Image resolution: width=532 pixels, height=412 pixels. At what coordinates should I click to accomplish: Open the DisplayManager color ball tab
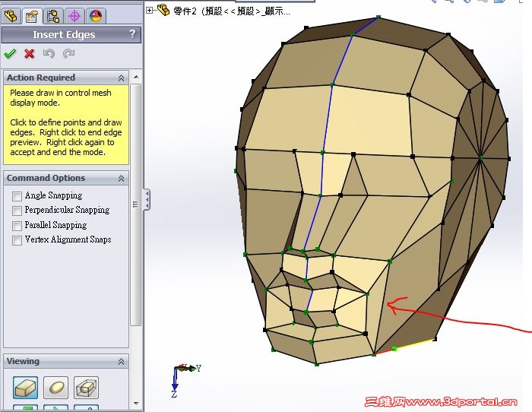(x=96, y=16)
